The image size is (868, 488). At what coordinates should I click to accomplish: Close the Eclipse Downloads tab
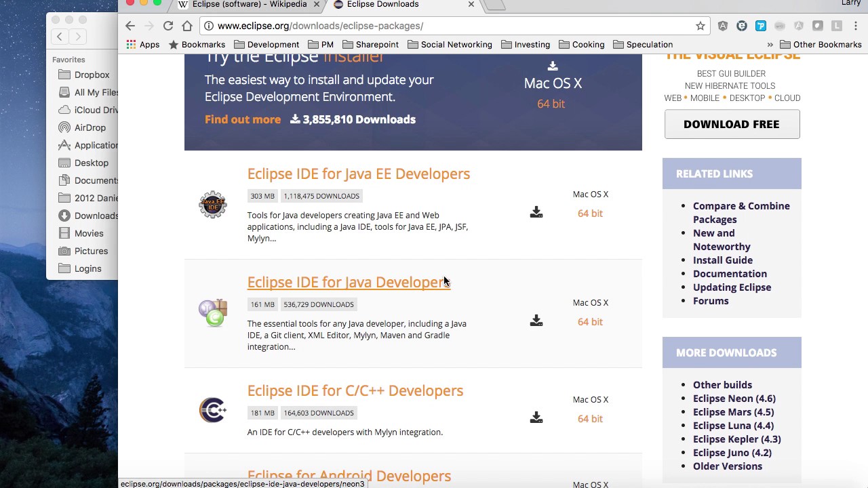(x=471, y=4)
